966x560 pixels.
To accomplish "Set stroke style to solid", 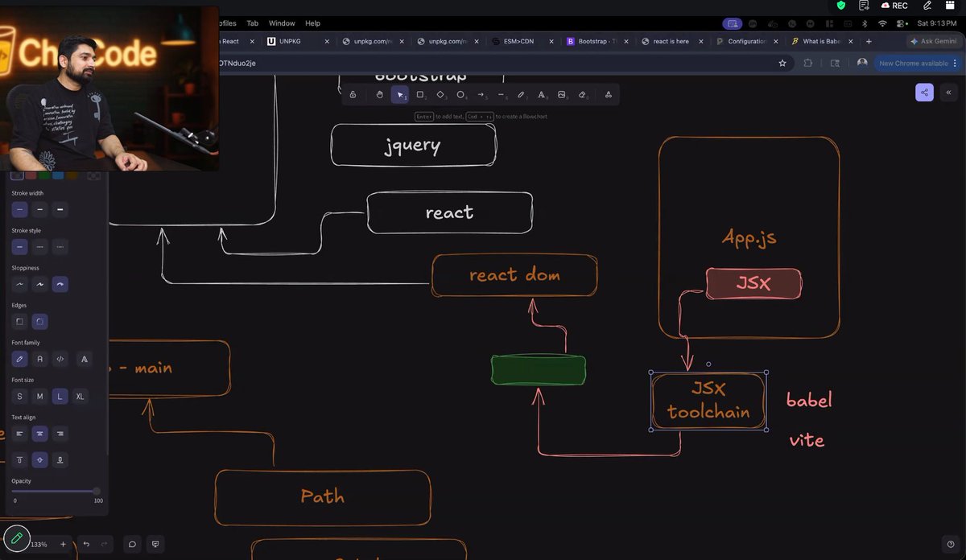I will [x=20, y=246].
